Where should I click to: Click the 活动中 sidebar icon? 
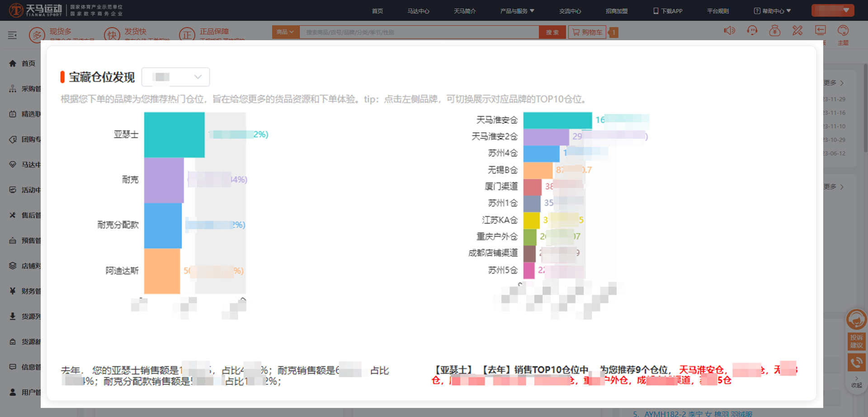click(13, 190)
